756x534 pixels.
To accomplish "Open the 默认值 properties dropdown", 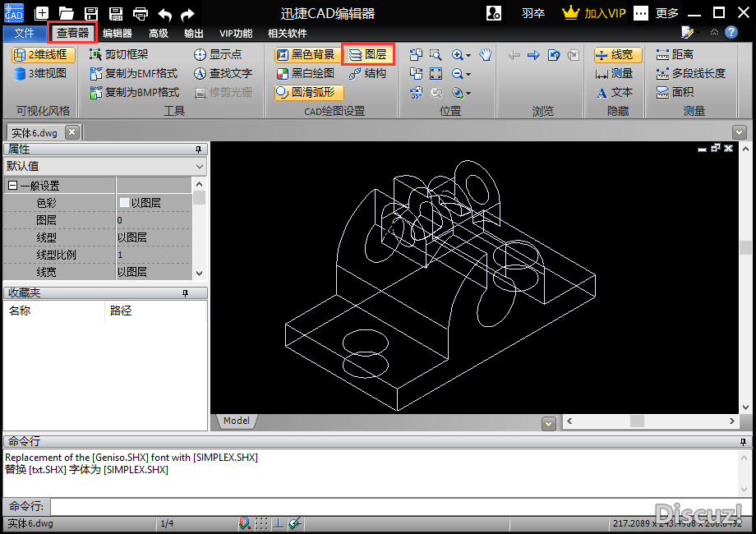I will (200, 166).
